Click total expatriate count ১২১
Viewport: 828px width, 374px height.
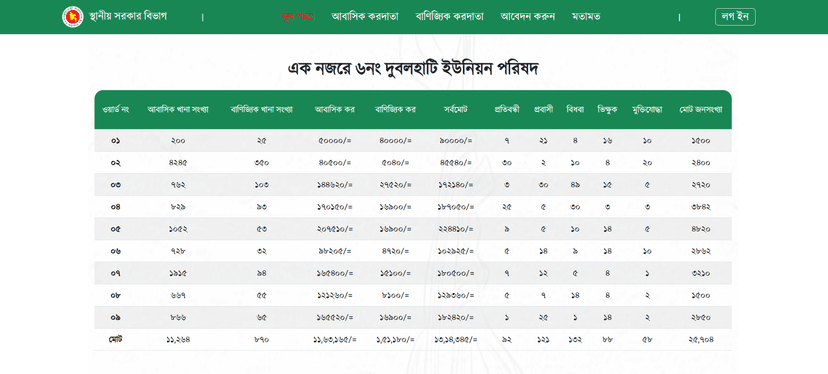click(x=543, y=340)
